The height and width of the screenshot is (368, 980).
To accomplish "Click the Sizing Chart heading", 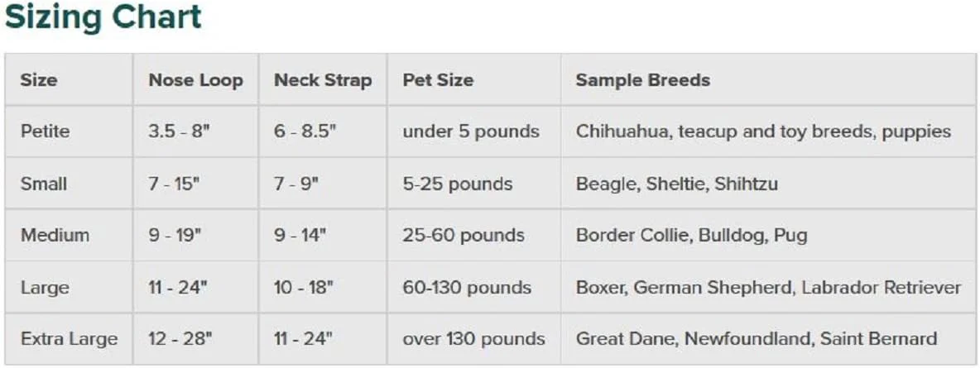I will click(103, 17).
